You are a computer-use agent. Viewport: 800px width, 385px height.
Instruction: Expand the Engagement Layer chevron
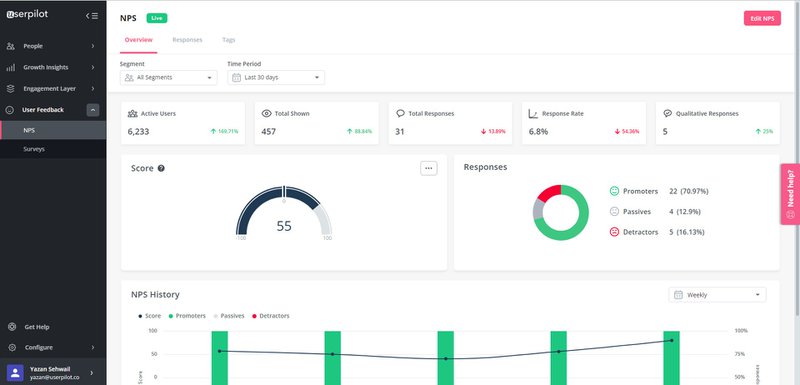pyautogui.click(x=93, y=89)
